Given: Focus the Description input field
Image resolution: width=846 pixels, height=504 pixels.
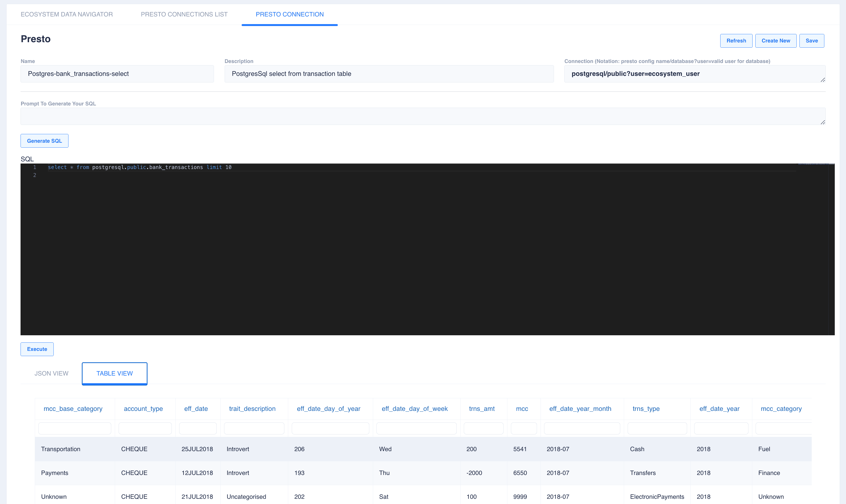Looking at the screenshot, I should (x=389, y=74).
